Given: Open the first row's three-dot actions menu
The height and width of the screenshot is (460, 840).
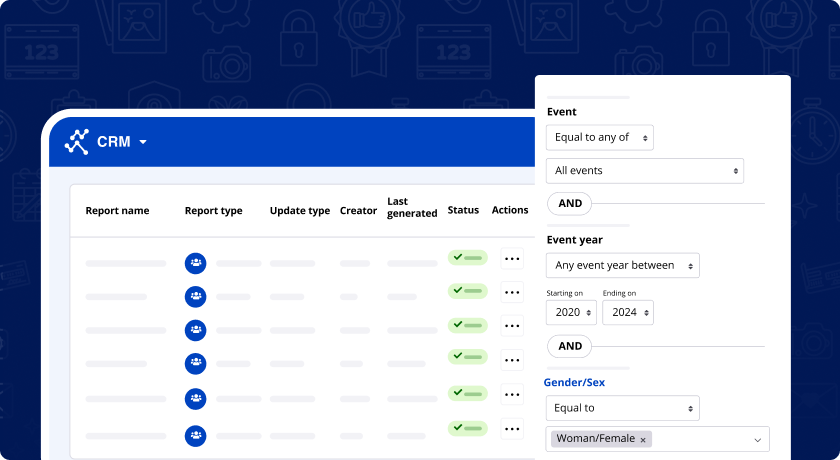Looking at the screenshot, I should (512, 259).
